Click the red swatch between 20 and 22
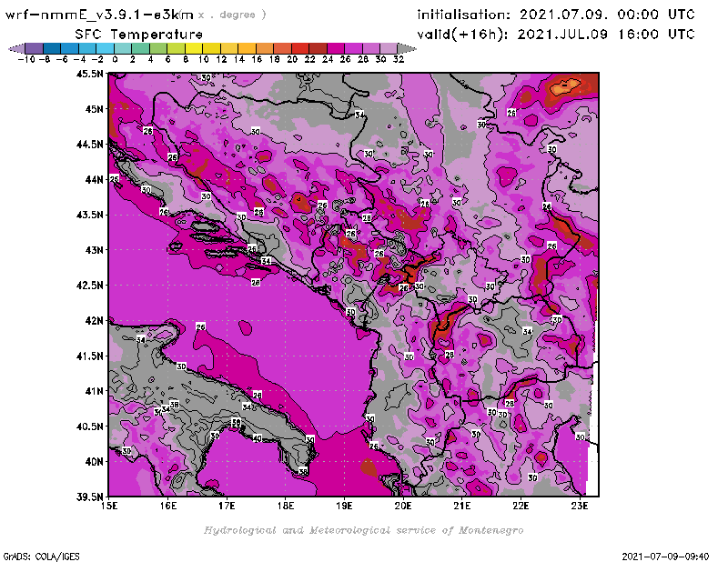 (x=299, y=48)
